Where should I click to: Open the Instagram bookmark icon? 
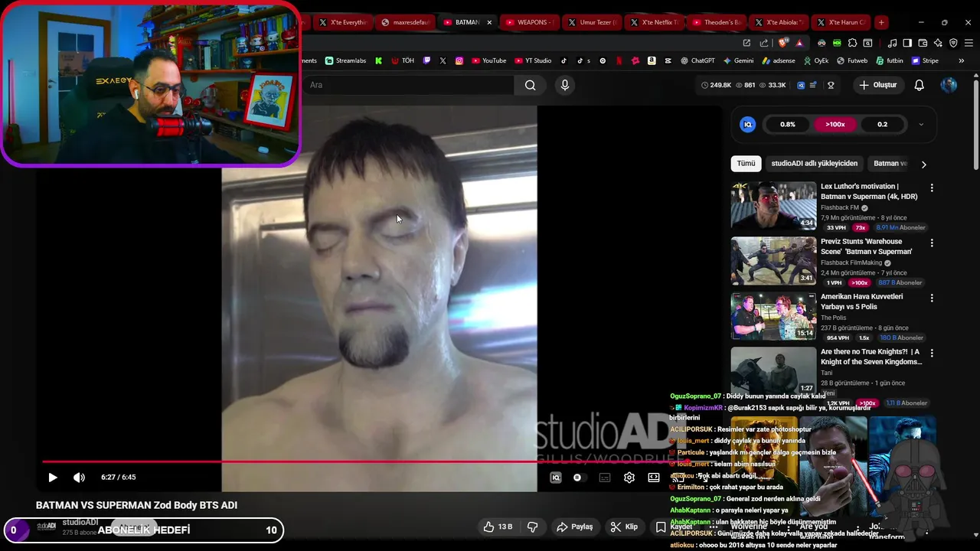pyautogui.click(x=459, y=60)
